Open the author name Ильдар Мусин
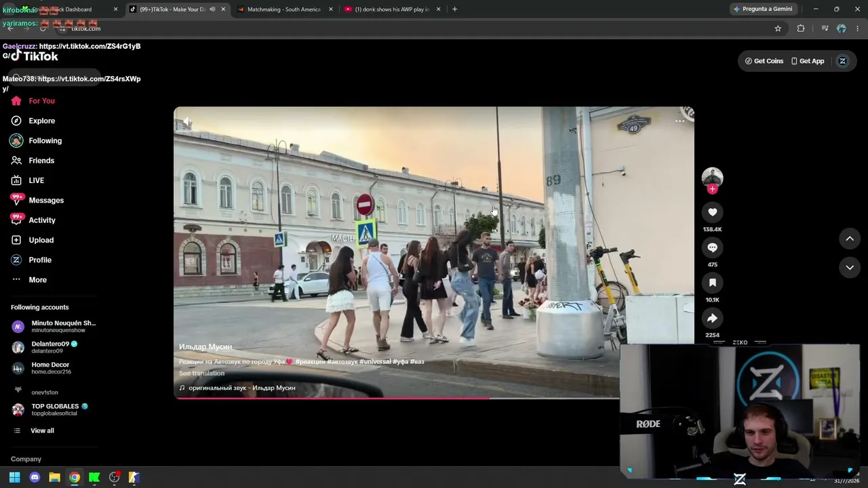 point(205,347)
